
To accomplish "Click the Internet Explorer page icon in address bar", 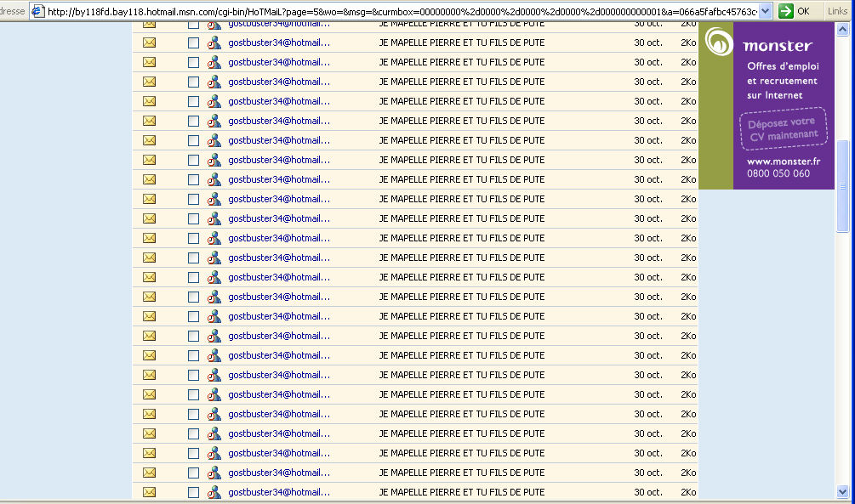I will (x=37, y=11).
